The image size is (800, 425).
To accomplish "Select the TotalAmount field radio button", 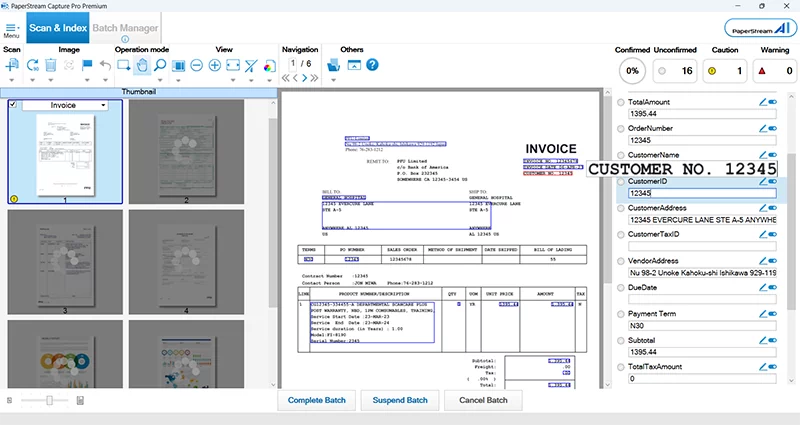I will 621,102.
